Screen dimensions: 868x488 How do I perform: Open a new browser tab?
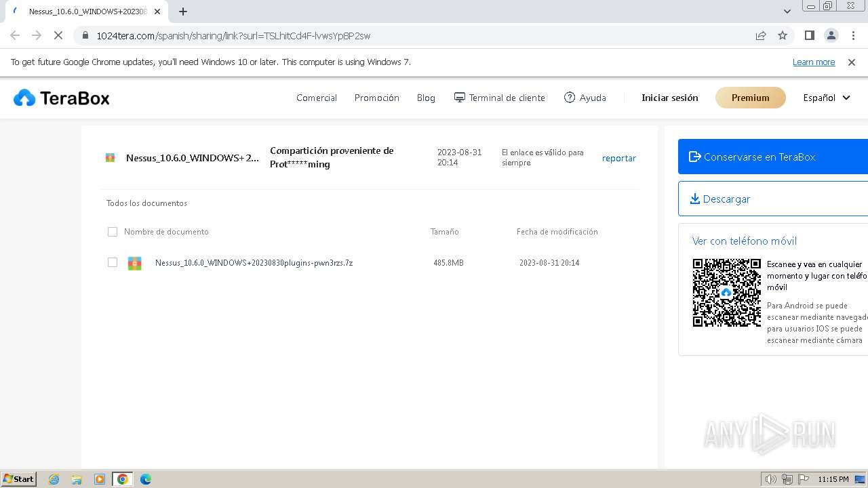click(183, 12)
